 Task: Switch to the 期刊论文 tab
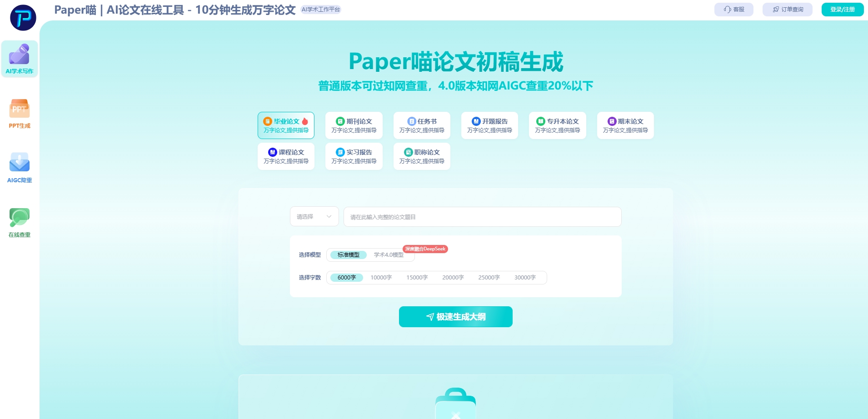(x=354, y=125)
